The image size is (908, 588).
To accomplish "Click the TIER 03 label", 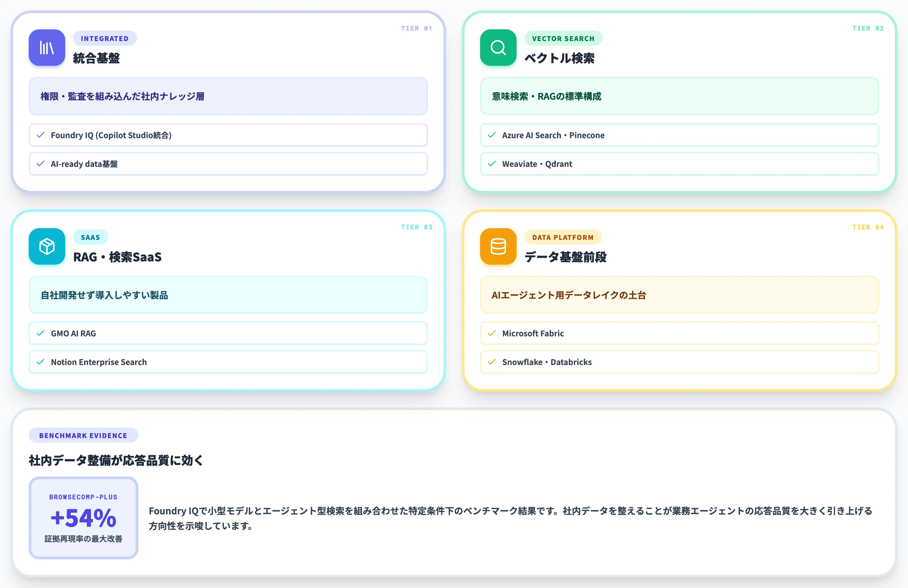I will (x=416, y=227).
